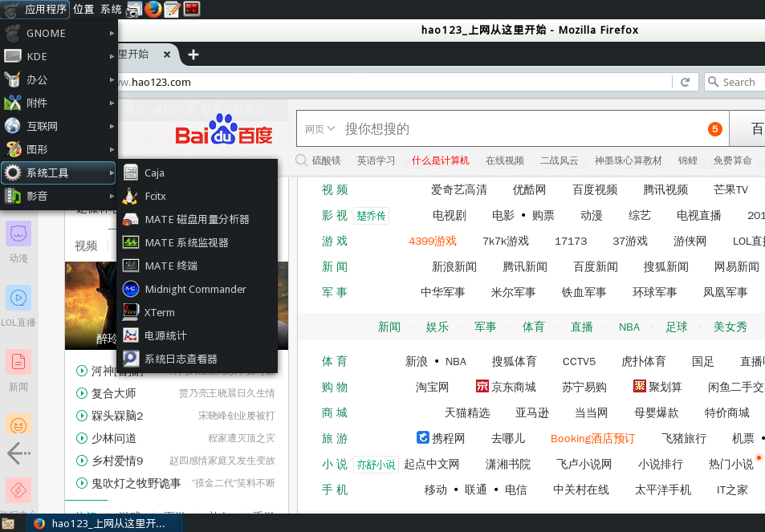This screenshot has height=532, width=765.
Task: Open XTerm
Action: tap(197, 313)
